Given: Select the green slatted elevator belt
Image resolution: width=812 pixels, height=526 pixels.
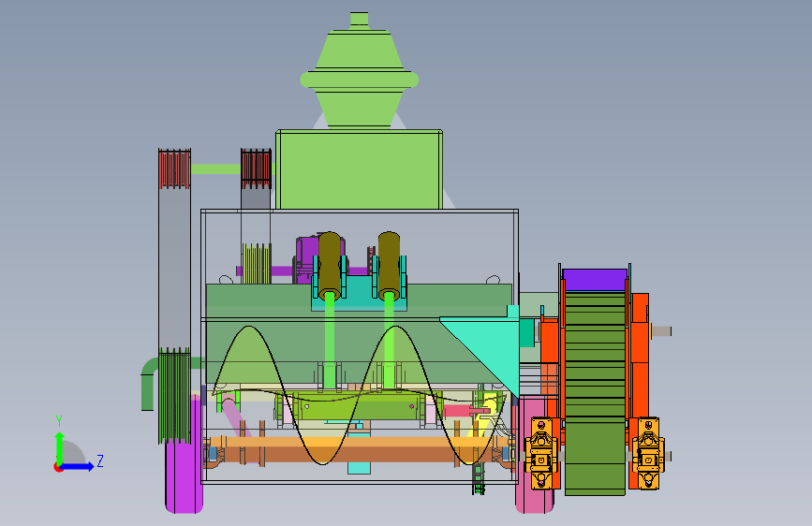Looking at the screenshot, I should pyautogui.click(x=595, y=393).
